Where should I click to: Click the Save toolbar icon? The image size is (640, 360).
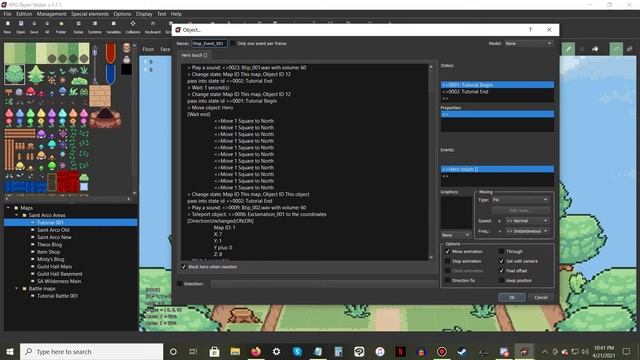tap(34, 27)
